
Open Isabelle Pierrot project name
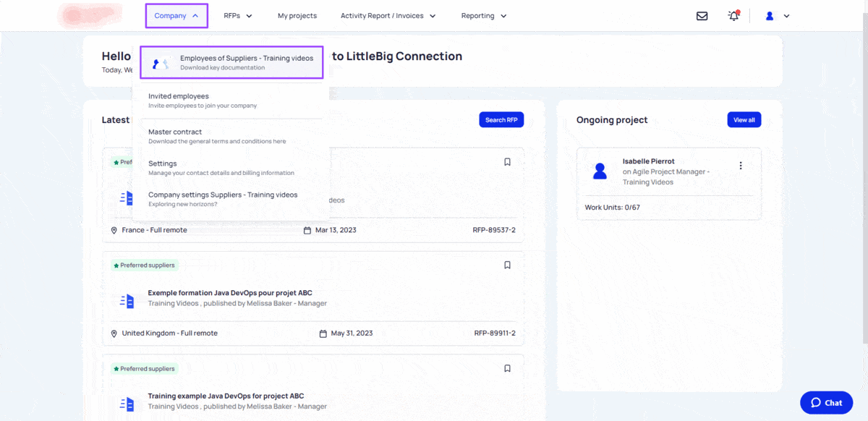coord(666,177)
